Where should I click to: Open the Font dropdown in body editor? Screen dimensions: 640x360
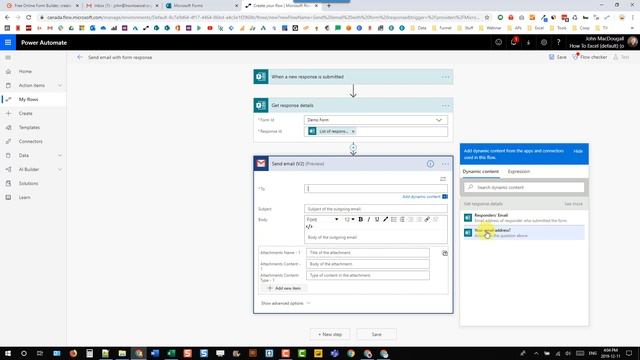[322, 220]
